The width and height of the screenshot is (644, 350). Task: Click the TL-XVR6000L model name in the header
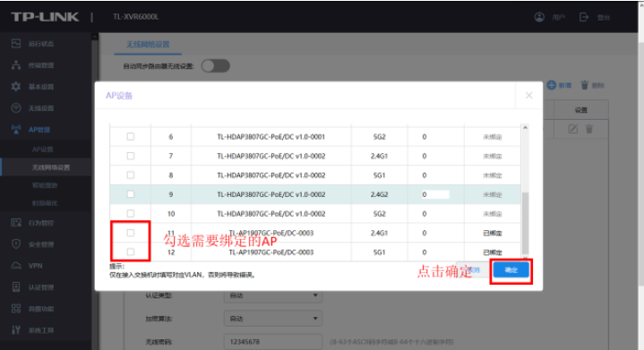pos(135,17)
